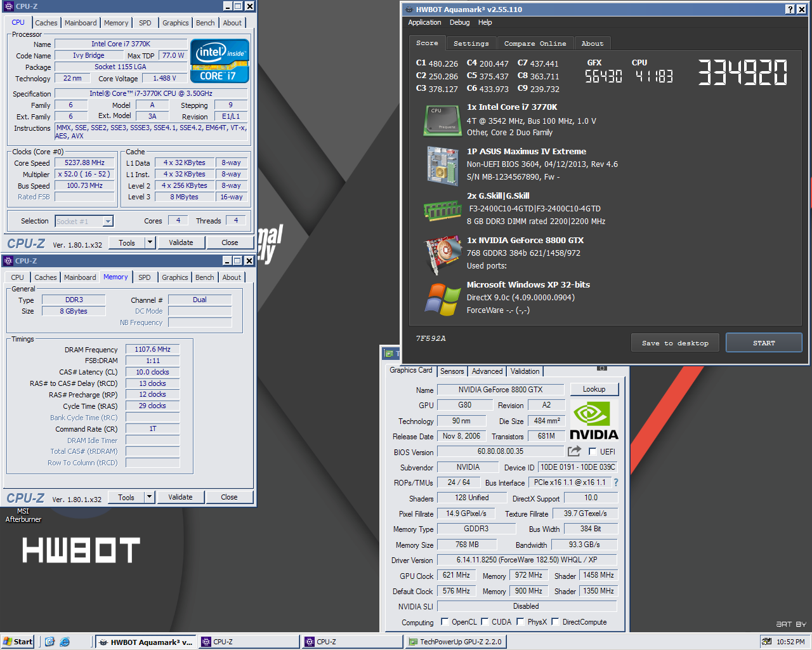This screenshot has height=650, width=812.
Task: Click the show desktop quick launch icon
Action: tap(50, 642)
